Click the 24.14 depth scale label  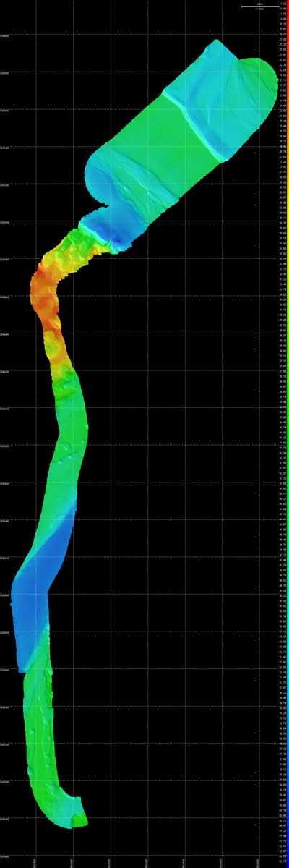click(x=282, y=100)
